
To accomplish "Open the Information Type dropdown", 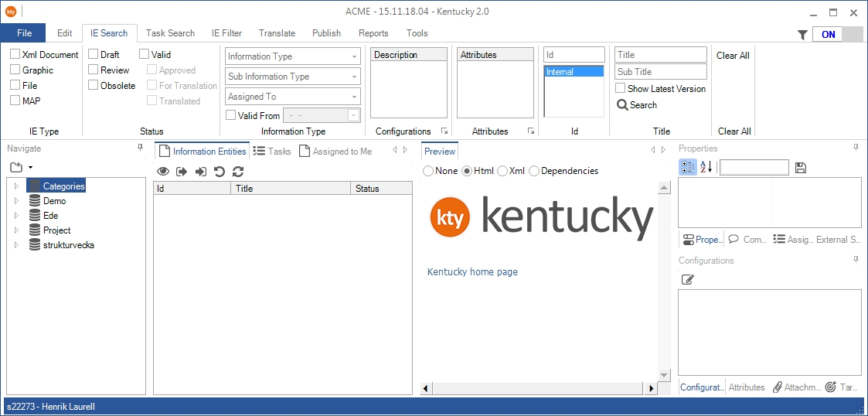I will pyautogui.click(x=293, y=56).
